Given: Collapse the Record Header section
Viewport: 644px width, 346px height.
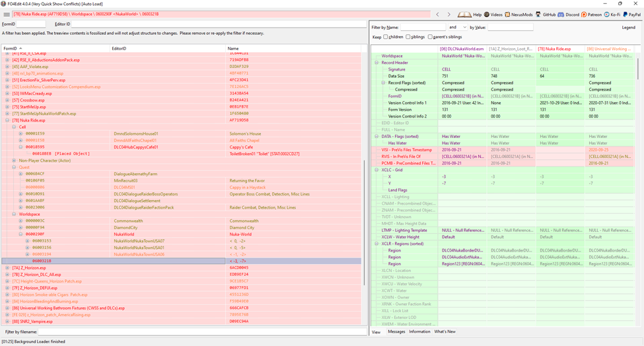Looking at the screenshot, I should click(376, 63).
